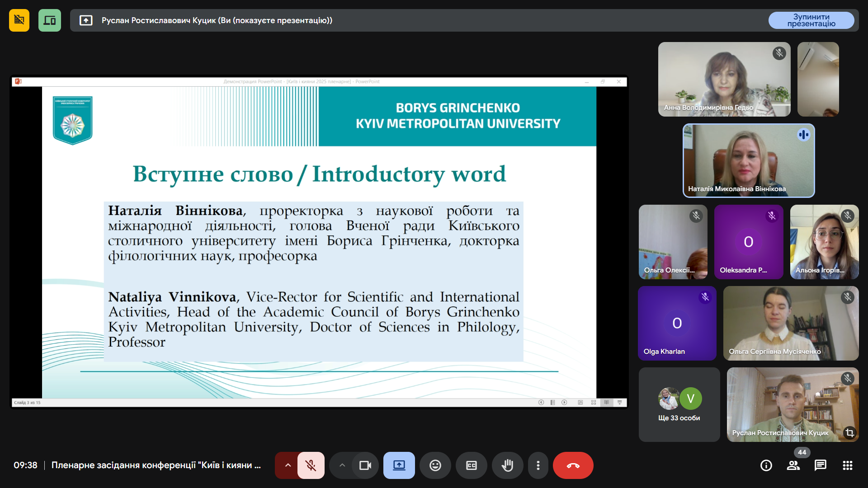
Task: Click the muted microphone button
Action: 311,465
